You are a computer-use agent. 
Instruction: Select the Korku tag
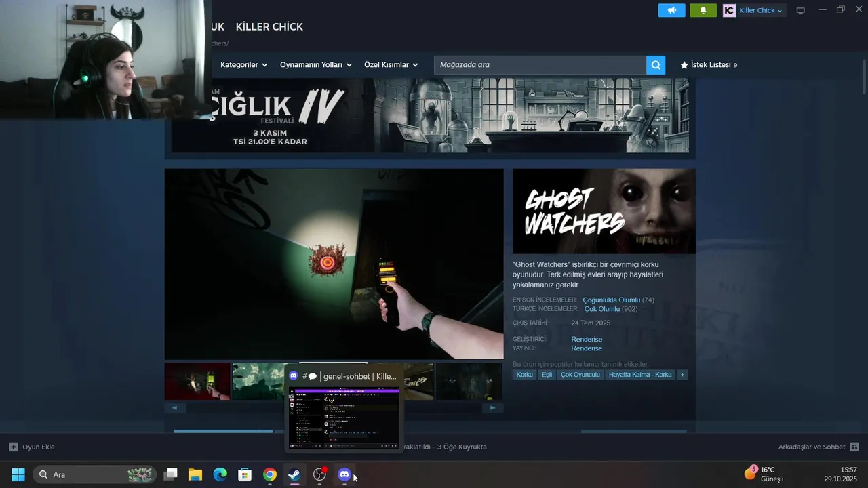524,375
